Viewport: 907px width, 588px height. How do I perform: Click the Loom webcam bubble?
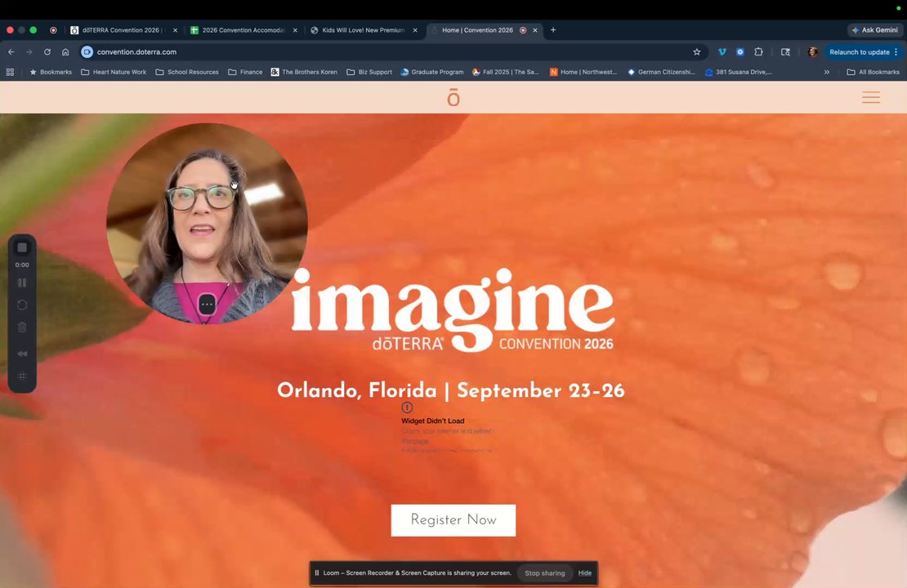pyautogui.click(x=207, y=223)
